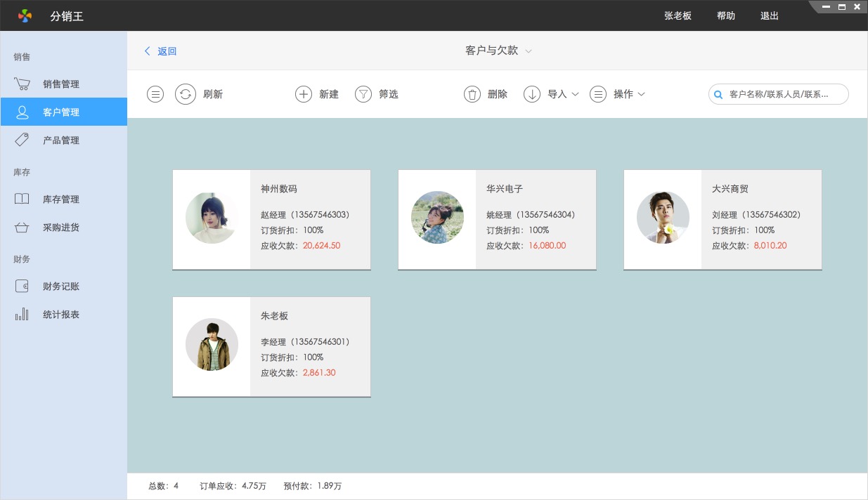Click 退出 to log out
This screenshot has width=868, height=500.
tap(770, 15)
